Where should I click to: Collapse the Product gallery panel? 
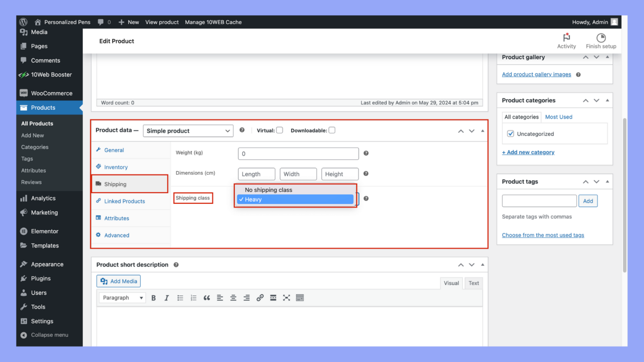point(608,57)
